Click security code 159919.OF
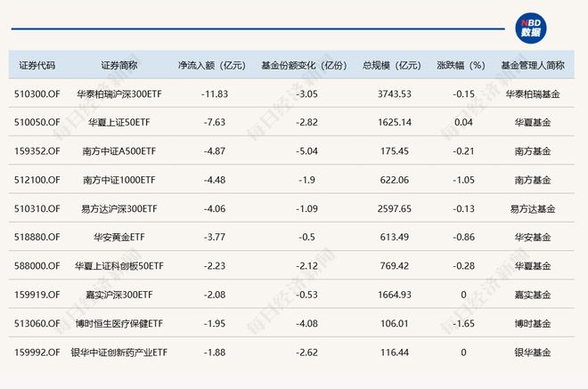Screen dimensions: 588x389 point(37,295)
